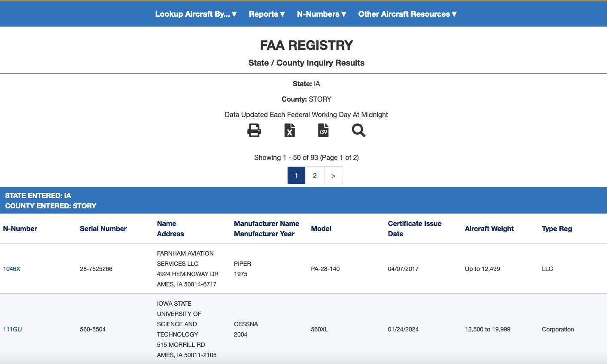This screenshot has height=364, width=607.
Task: Click the LLC registration type cell
Action: coord(547,269)
